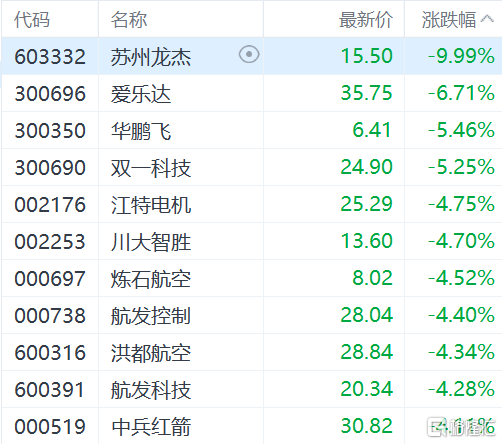Select the 中兵红箭 stock name
502x444 pixels.
[x=151, y=426]
